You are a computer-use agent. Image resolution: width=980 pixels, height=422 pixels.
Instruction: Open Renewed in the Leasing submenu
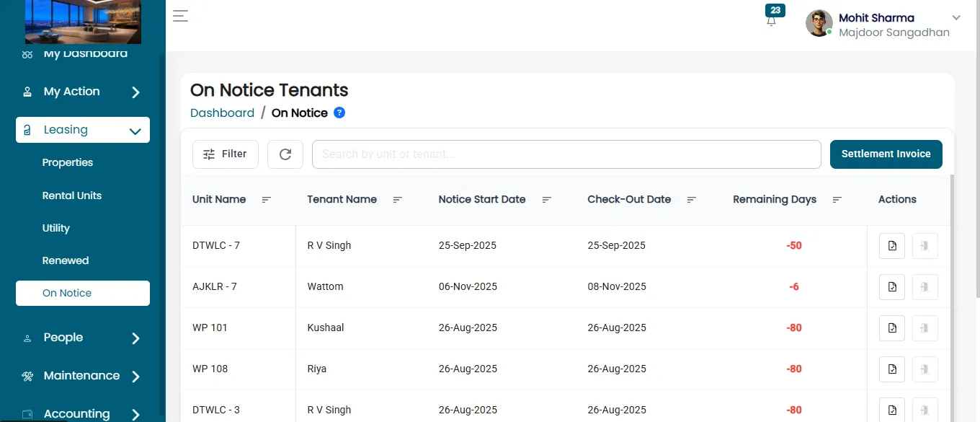pos(66,260)
